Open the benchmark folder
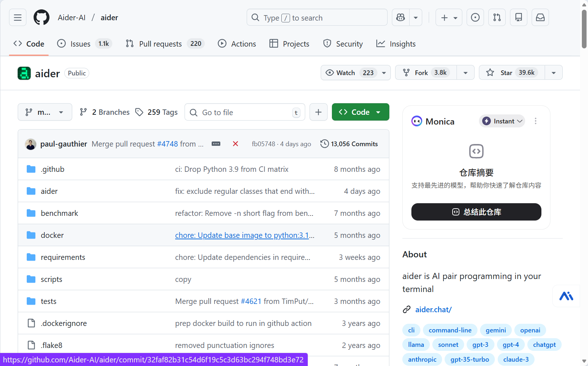Viewport: 588px width, 366px height. [x=59, y=213]
